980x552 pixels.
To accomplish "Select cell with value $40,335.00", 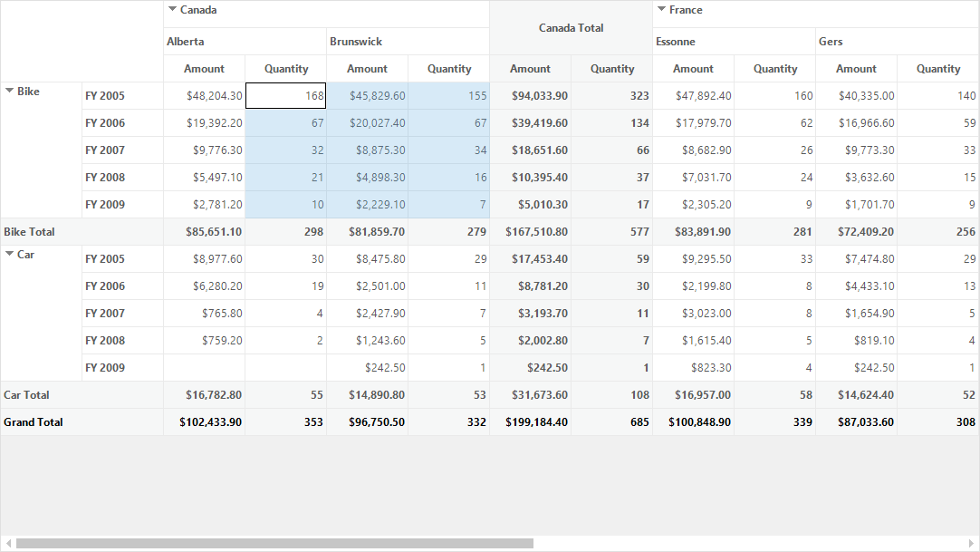I will (x=857, y=96).
